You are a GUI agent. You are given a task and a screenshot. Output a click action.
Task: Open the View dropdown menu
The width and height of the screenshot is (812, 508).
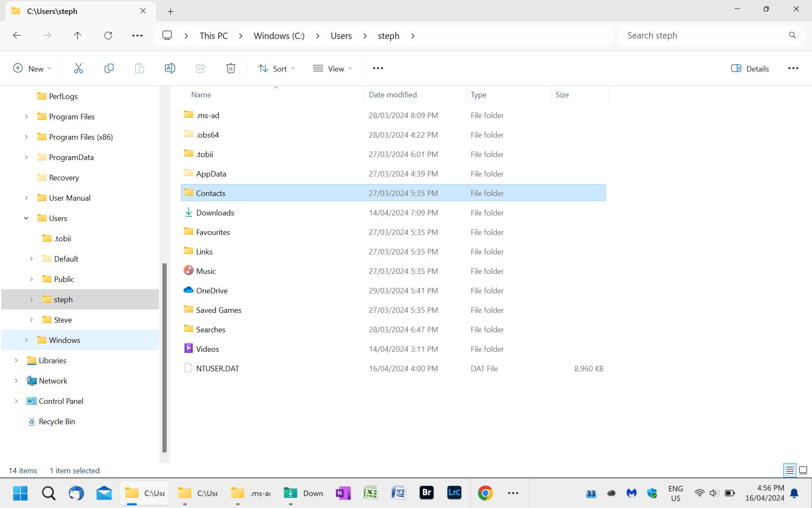coord(332,69)
